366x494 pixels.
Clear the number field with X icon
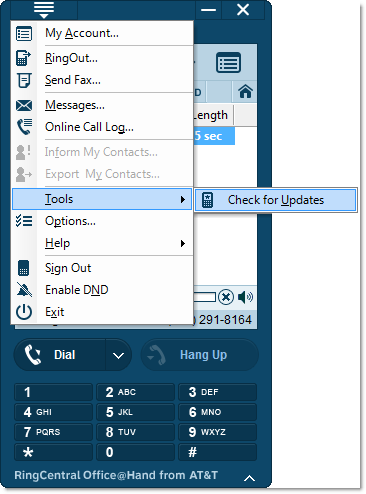pos(226,297)
